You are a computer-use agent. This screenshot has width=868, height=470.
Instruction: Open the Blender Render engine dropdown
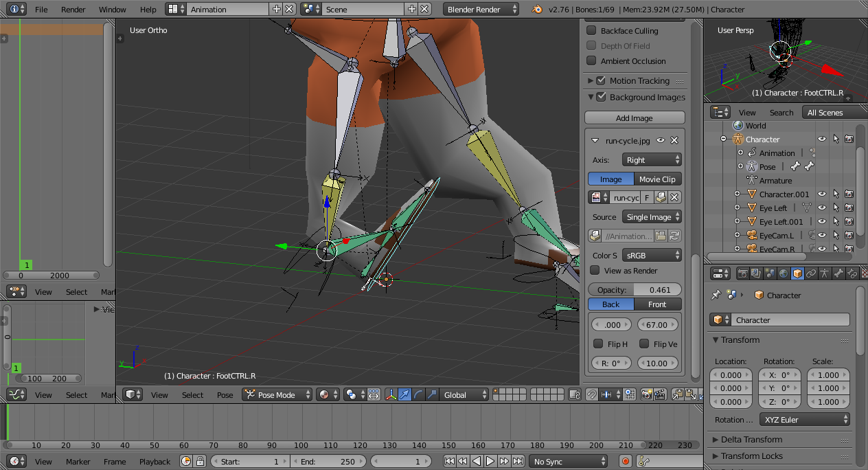coord(481,10)
